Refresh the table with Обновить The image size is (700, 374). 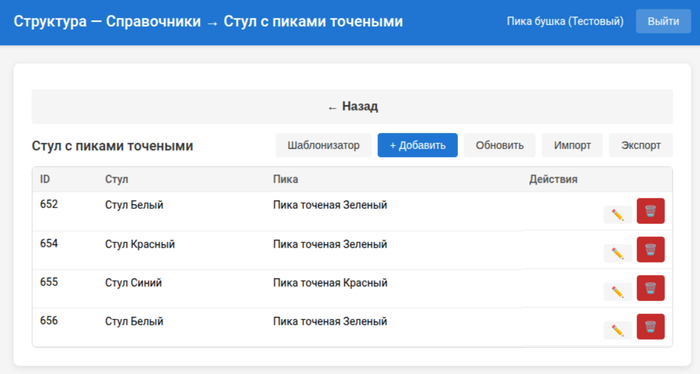pos(500,145)
